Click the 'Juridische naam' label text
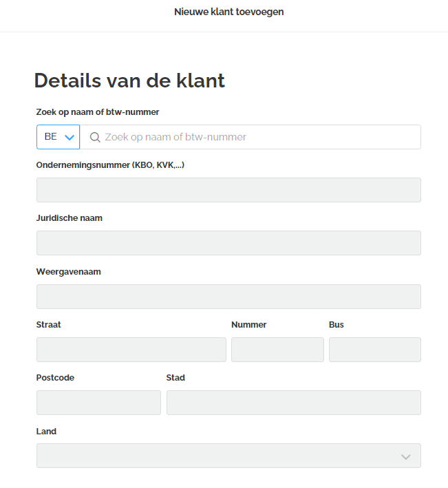The height and width of the screenshot is (488, 448). pos(70,218)
